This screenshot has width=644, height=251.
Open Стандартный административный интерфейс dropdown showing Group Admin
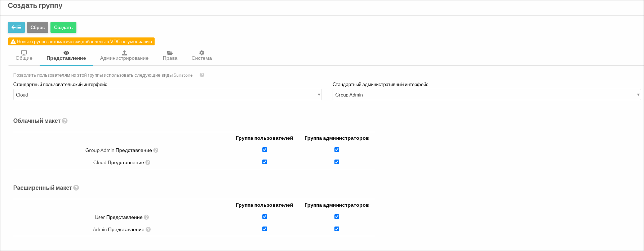pyautogui.click(x=487, y=95)
